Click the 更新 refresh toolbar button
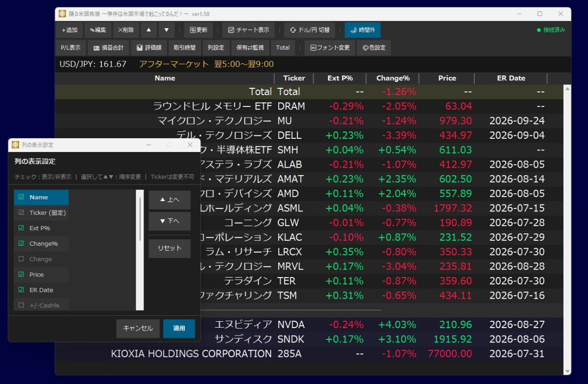This screenshot has height=384, width=588. tap(198, 30)
